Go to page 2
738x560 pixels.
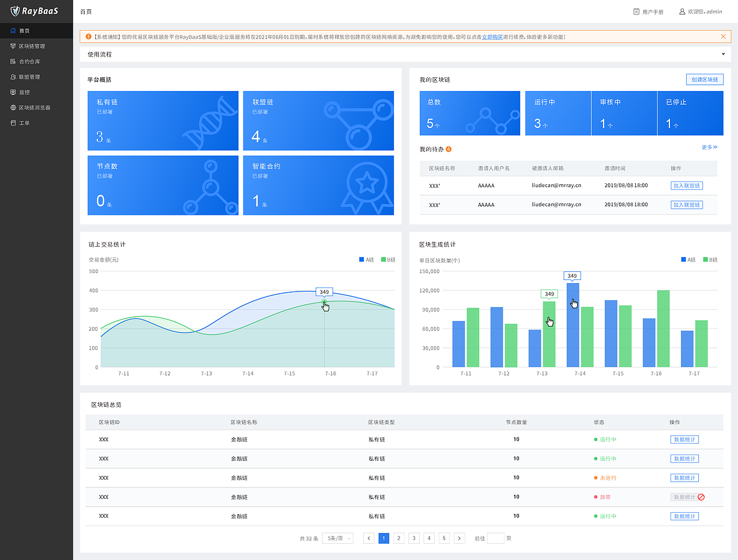pyautogui.click(x=399, y=538)
